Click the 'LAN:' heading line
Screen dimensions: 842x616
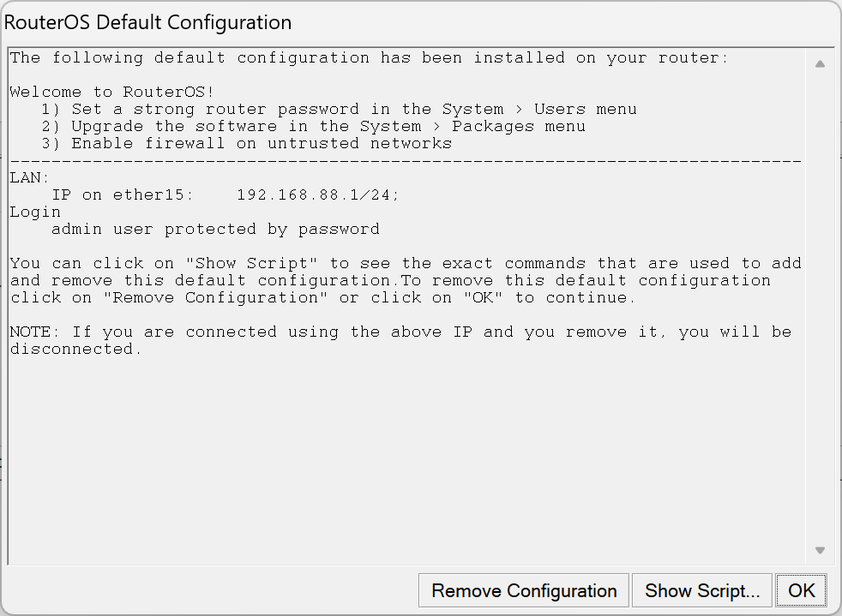click(x=30, y=178)
